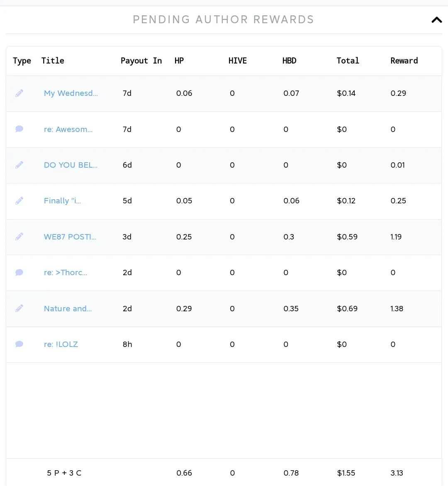This screenshot has height=486, width=448.
Task: Click the pencil icon for Nature and... post
Action: click(x=19, y=308)
